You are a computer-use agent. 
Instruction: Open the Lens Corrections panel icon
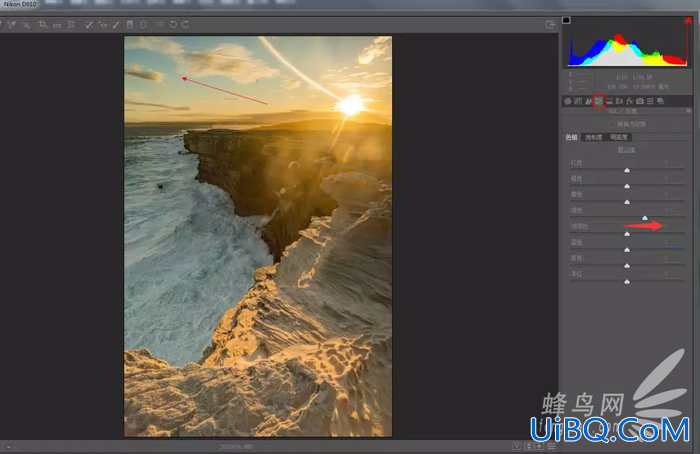click(619, 101)
